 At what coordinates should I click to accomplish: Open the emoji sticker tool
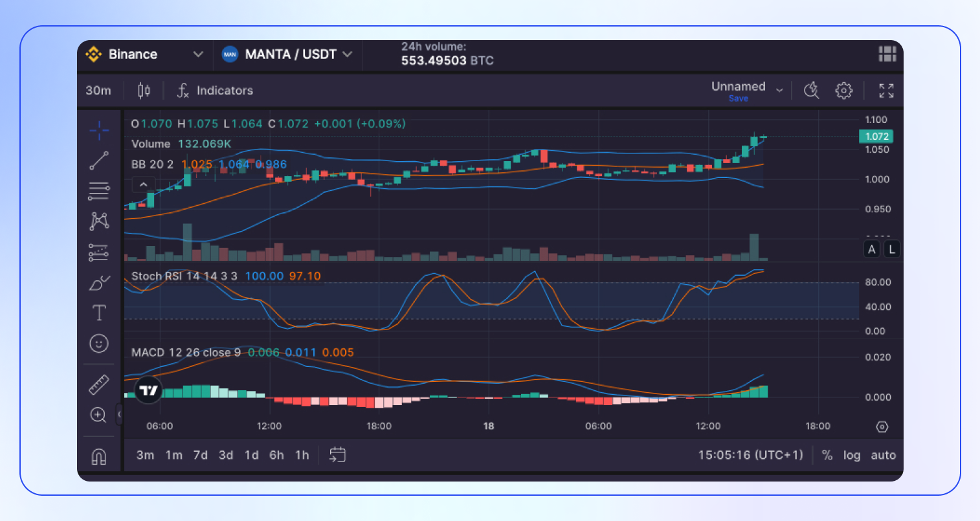(98, 344)
